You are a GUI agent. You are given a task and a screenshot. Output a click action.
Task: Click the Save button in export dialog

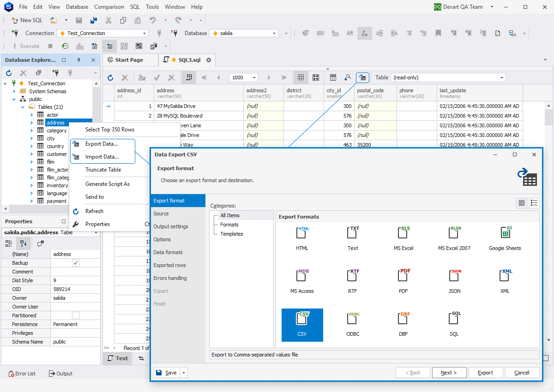[x=167, y=373]
